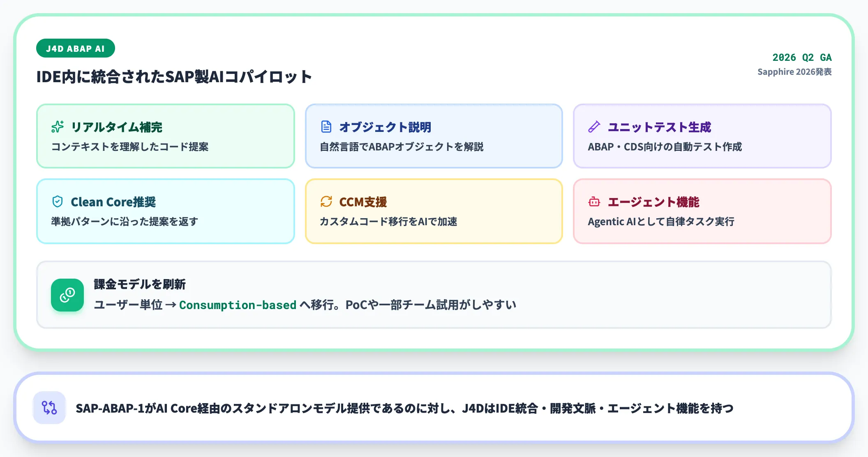868x457 pixels.
Task: Click the pencil icon beside ユニットテスト生成
Action: click(x=594, y=127)
